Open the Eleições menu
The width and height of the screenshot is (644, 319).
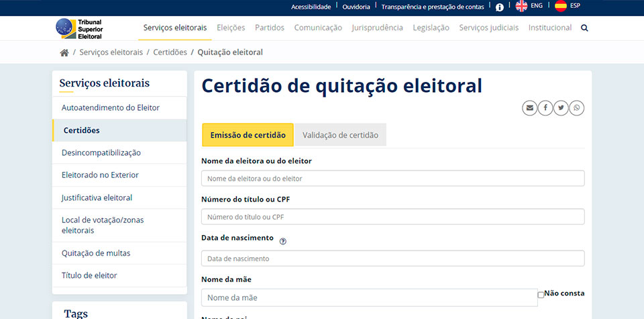(231, 28)
